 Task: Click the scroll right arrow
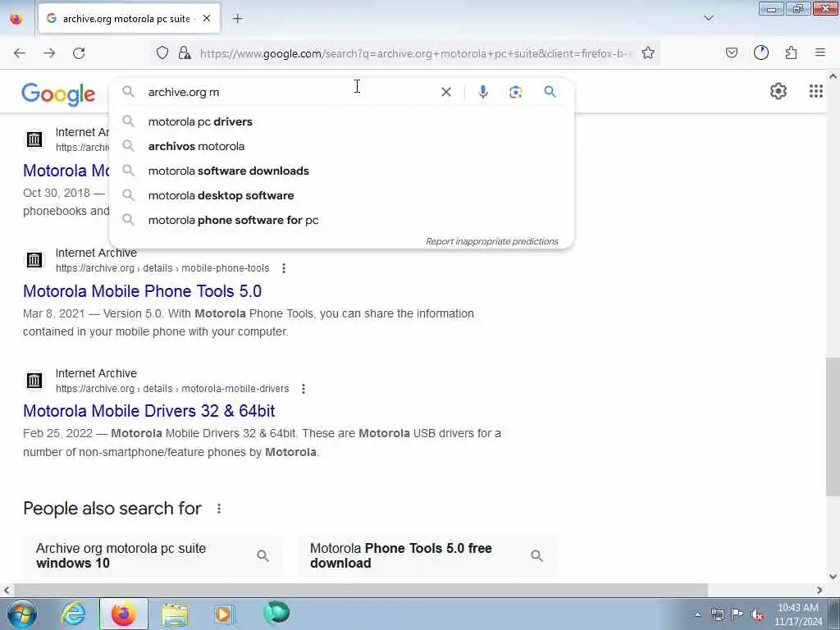click(819, 590)
